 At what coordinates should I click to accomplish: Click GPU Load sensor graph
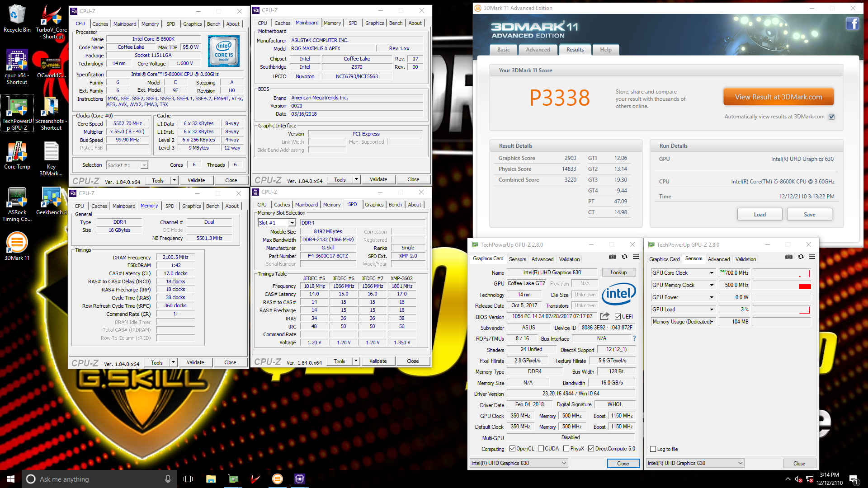point(782,310)
